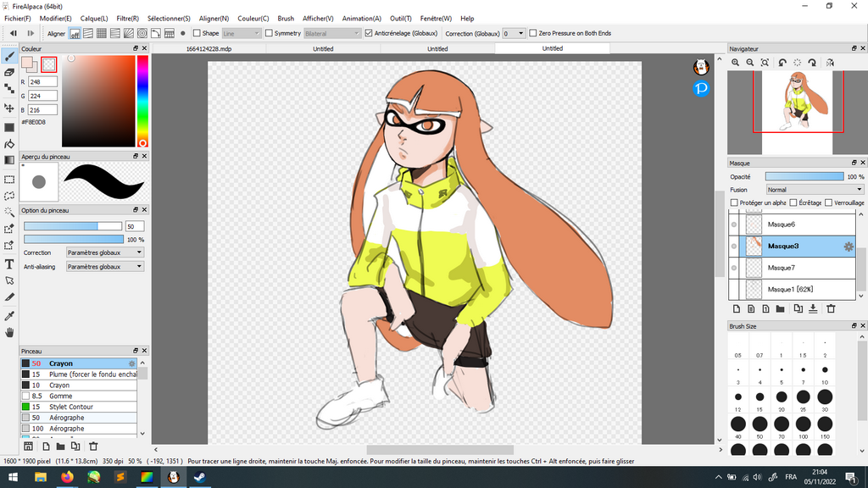Open the Fichier(F) menu

tap(18, 19)
